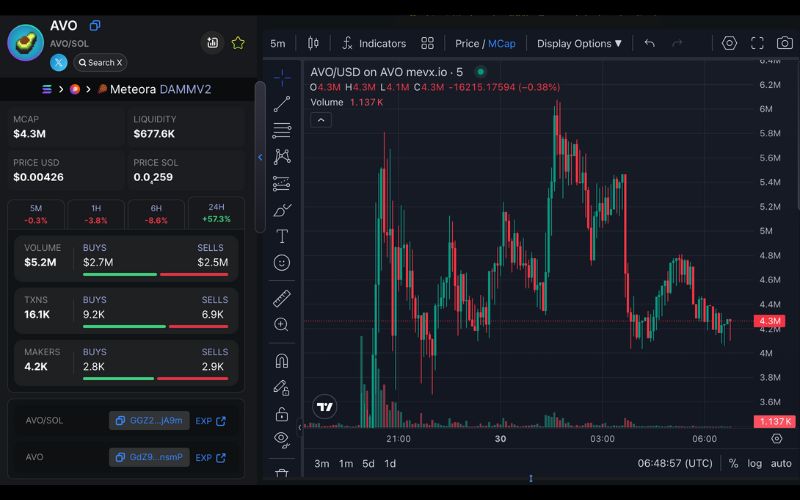This screenshot has width=800, height=500.
Task: Select the Text annotation tool
Action: tap(282, 236)
